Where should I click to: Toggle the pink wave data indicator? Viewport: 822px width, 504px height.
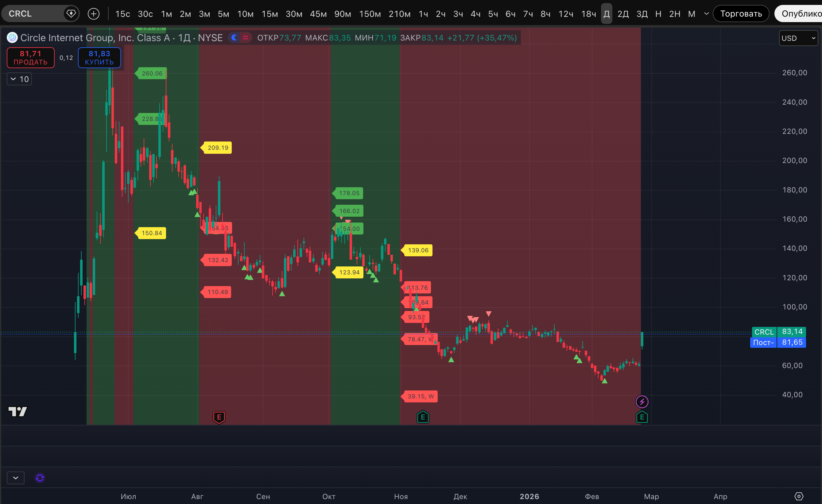246,38
